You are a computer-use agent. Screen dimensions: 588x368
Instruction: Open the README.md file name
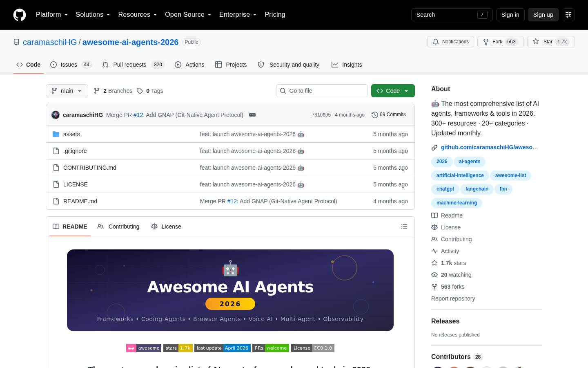80,201
